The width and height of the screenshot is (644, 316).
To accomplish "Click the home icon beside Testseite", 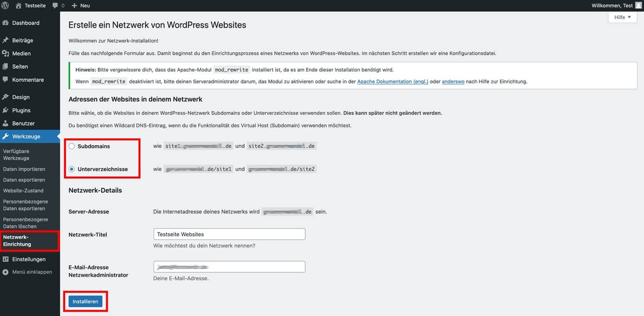I will [x=18, y=6].
